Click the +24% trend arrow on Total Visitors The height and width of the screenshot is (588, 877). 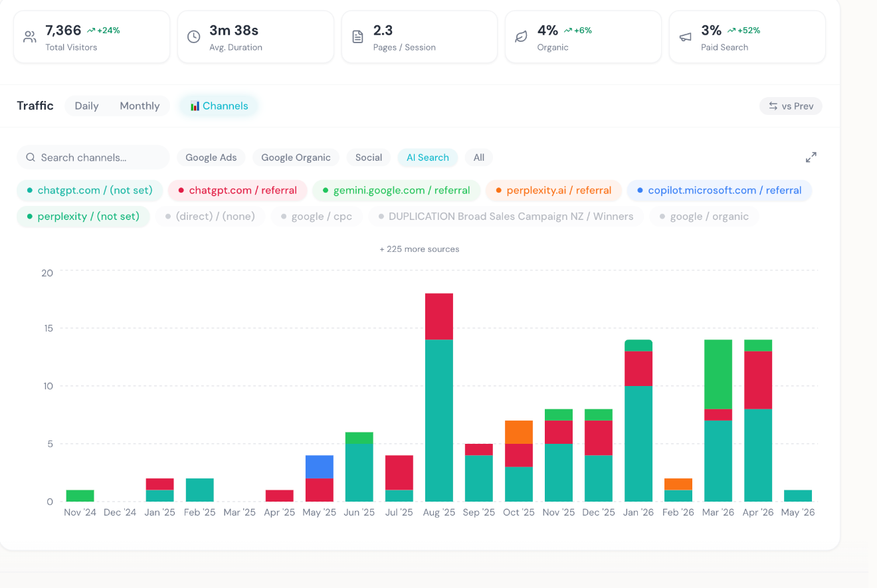click(91, 30)
